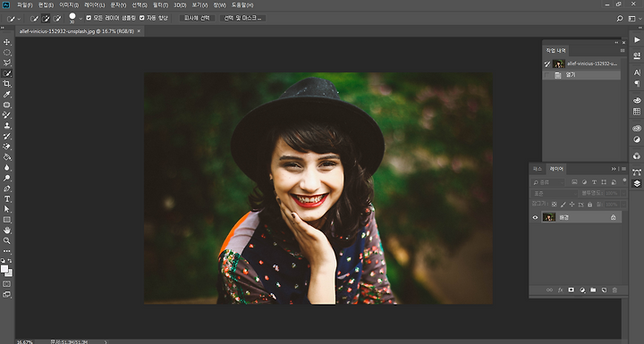Open layer filter kind dropdown

[548, 182]
